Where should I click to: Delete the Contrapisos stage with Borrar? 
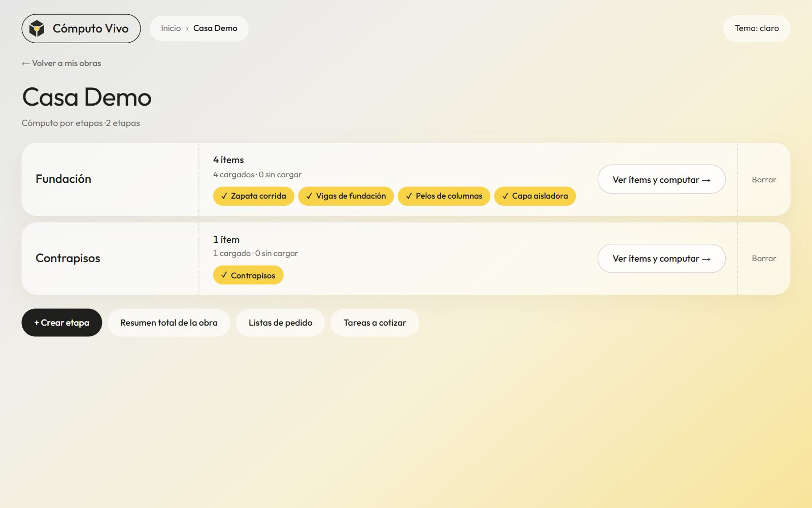764,259
